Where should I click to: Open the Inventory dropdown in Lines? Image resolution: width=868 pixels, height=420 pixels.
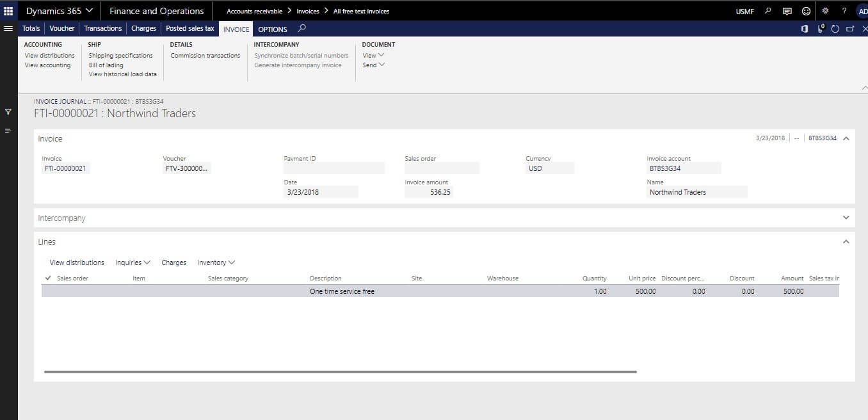(x=216, y=262)
